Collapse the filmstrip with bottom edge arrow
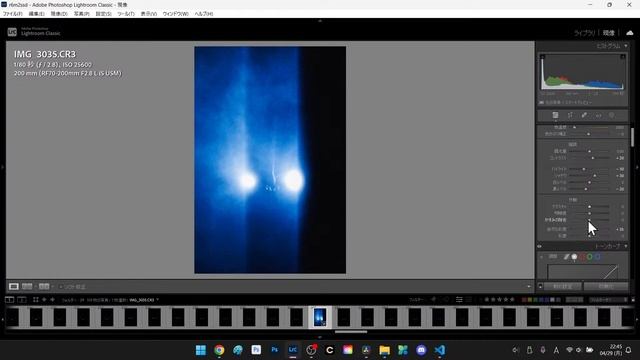640x360 pixels. coord(320,337)
